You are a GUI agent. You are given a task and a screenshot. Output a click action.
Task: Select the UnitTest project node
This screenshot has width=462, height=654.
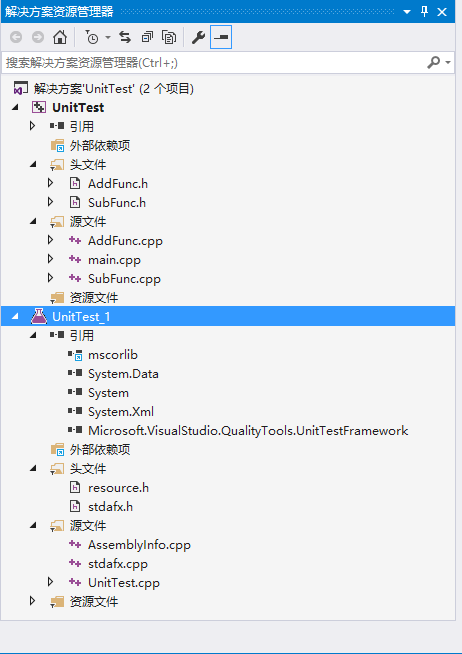click(x=78, y=108)
